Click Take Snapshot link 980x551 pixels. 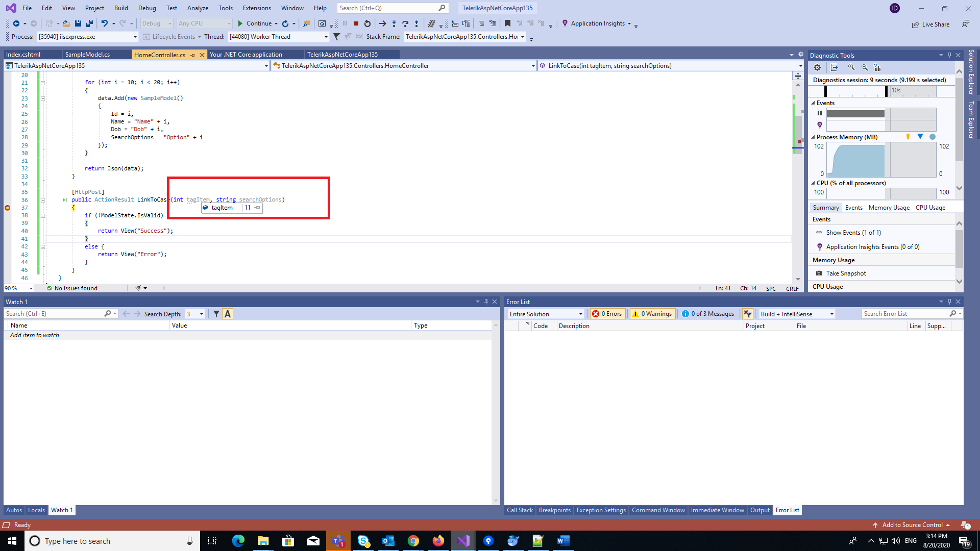point(846,273)
